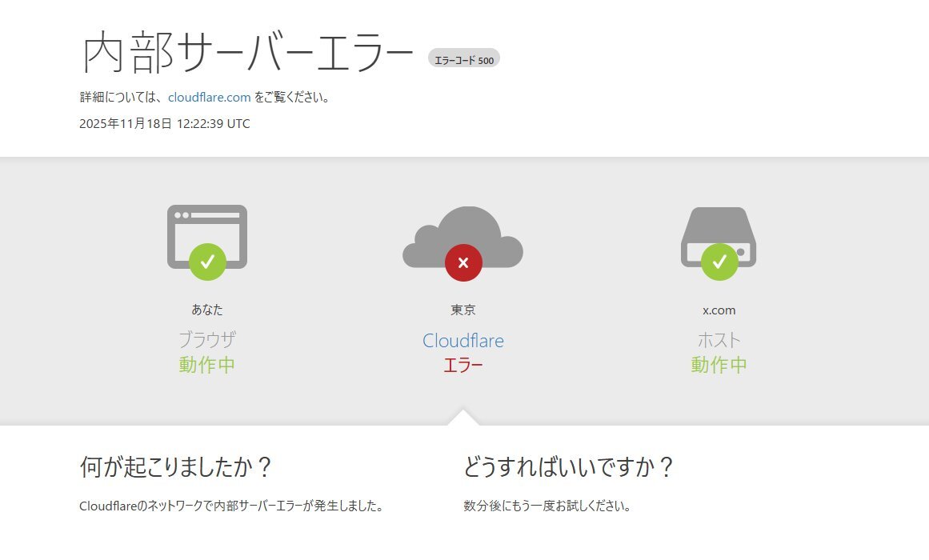
Task: Select the 動作中 status under ブラウザ
Action: pos(206,365)
